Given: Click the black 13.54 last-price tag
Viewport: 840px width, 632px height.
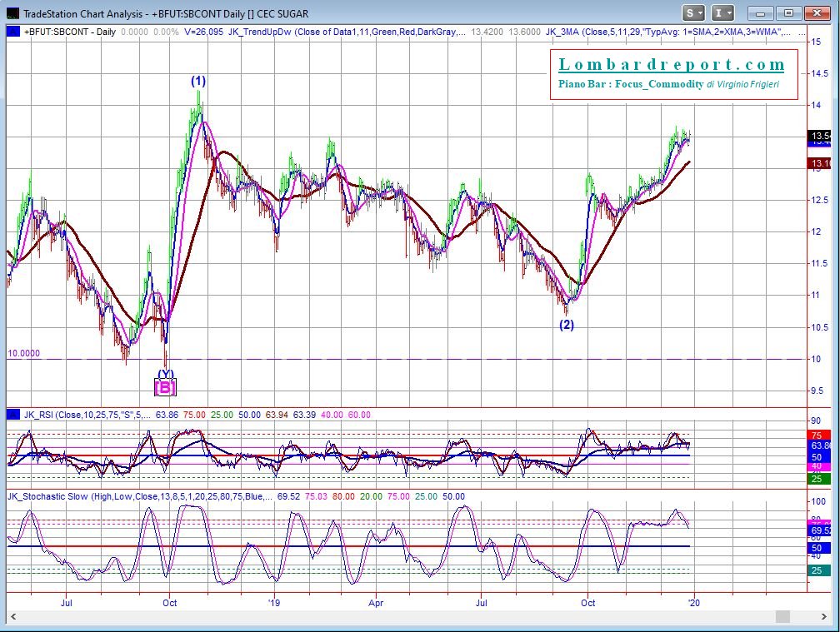Looking at the screenshot, I should click(820, 136).
